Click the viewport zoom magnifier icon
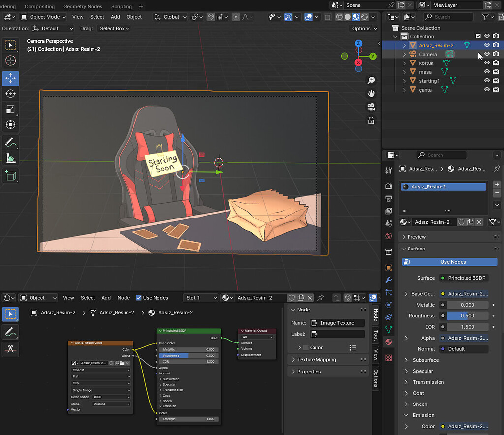Image resolution: width=504 pixels, height=435 pixels. [x=371, y=80]
